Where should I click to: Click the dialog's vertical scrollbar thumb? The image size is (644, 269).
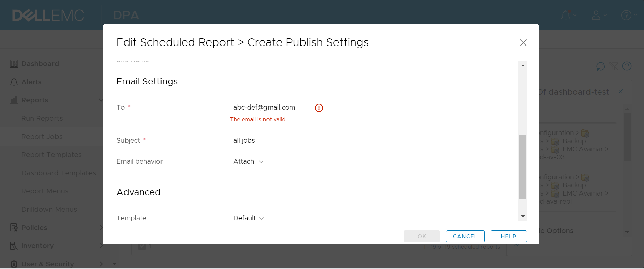[523, 167]
